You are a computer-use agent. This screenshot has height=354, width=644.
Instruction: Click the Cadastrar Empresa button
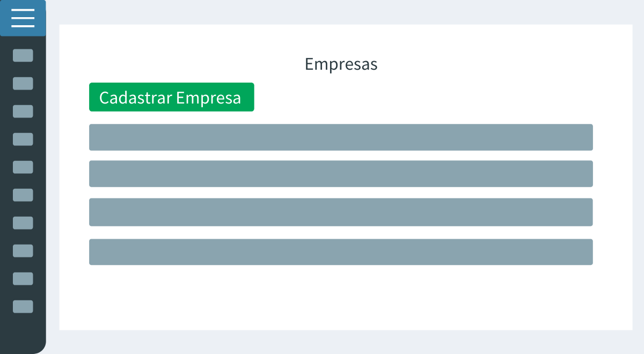(172, 97)
